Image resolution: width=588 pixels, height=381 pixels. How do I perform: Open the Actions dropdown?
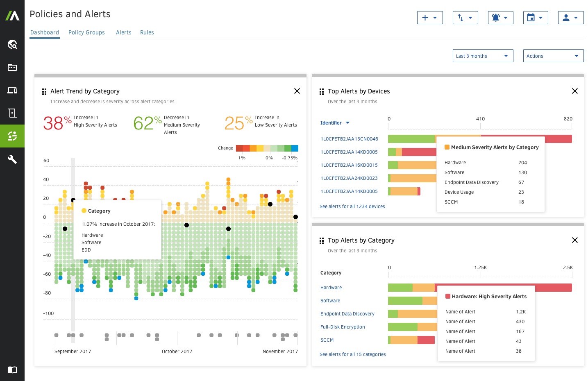553,56
